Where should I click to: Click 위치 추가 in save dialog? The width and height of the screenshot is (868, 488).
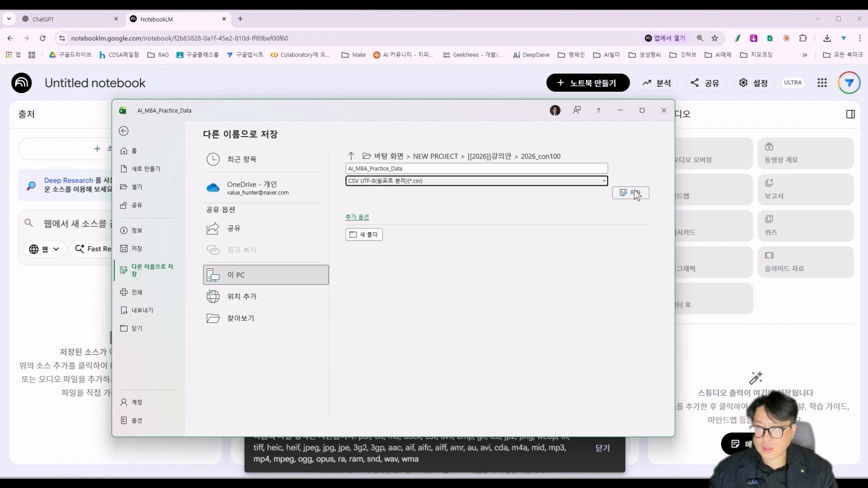point(241,296)
